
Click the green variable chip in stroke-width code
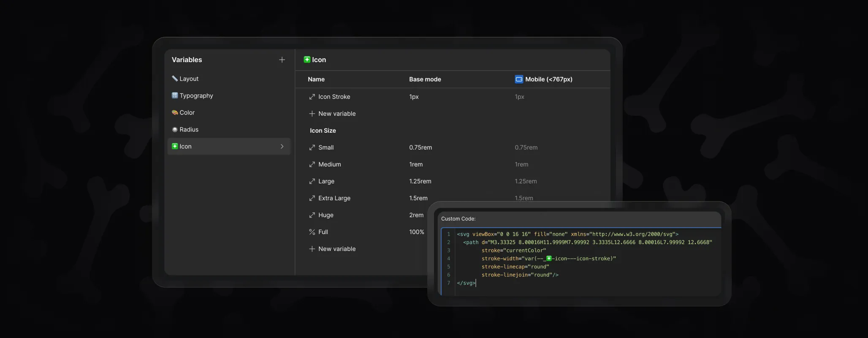[549, 259]
